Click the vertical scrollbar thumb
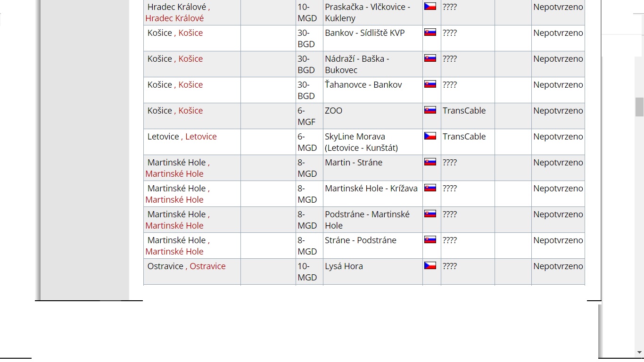Viewport: 644px width, 362px height. point(639,107)
